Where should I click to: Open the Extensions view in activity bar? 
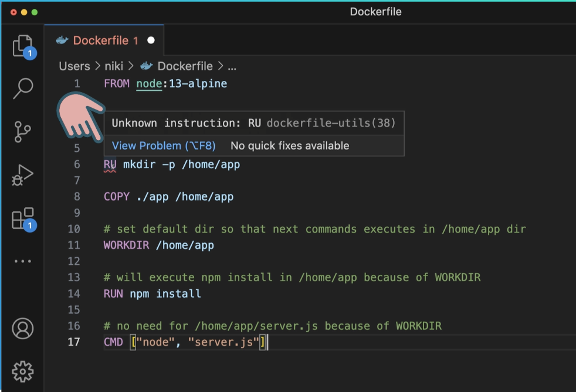(x=23, y=219)
